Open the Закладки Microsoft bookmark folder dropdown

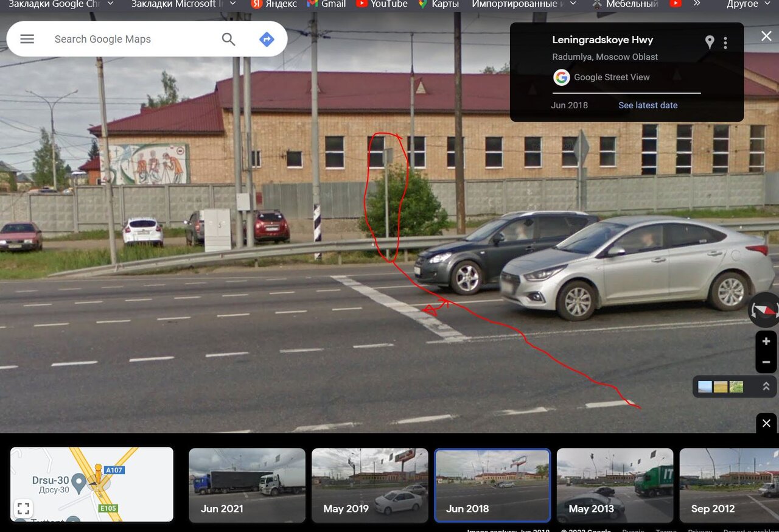click(232, 4)
